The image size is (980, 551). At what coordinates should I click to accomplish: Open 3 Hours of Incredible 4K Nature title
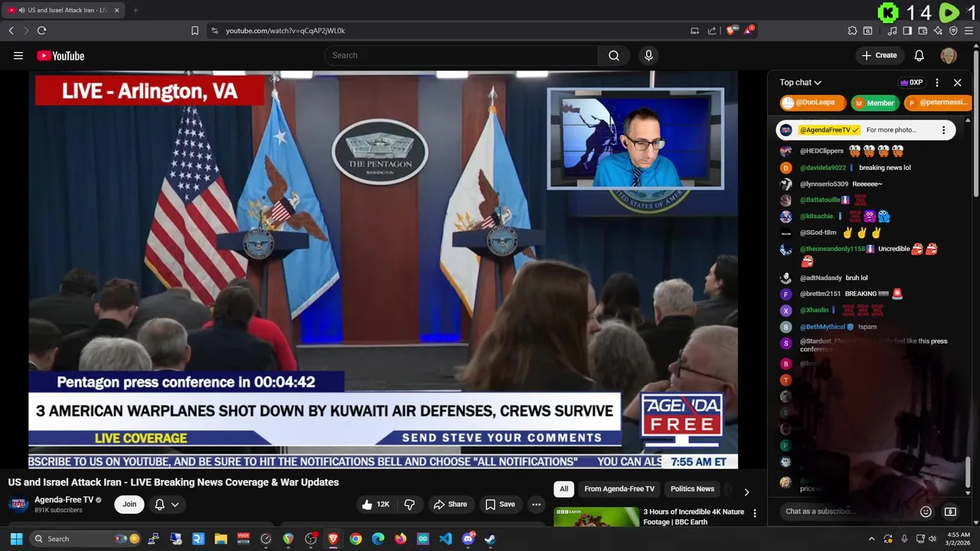pos(694,517)
